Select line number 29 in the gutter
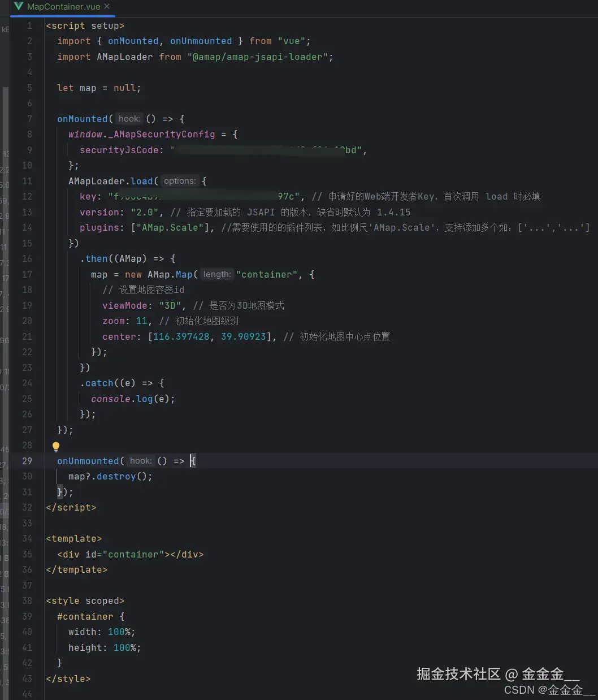598x700 pixels. click(x=27, y=461)
